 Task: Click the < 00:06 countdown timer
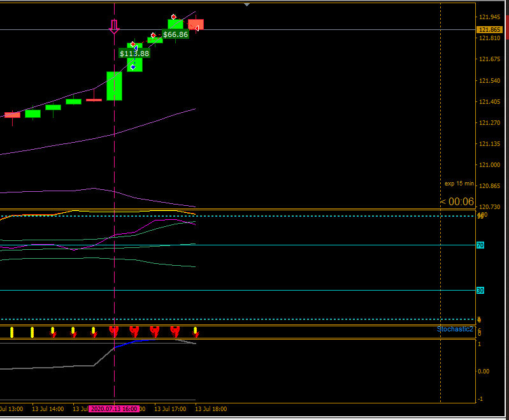[457, 202]
